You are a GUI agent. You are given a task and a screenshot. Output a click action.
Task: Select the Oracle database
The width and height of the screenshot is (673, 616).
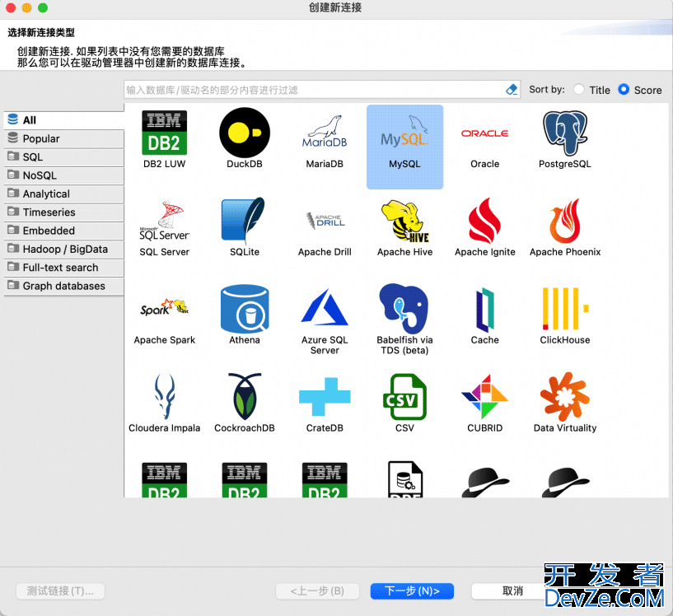[x=485, y=133]
